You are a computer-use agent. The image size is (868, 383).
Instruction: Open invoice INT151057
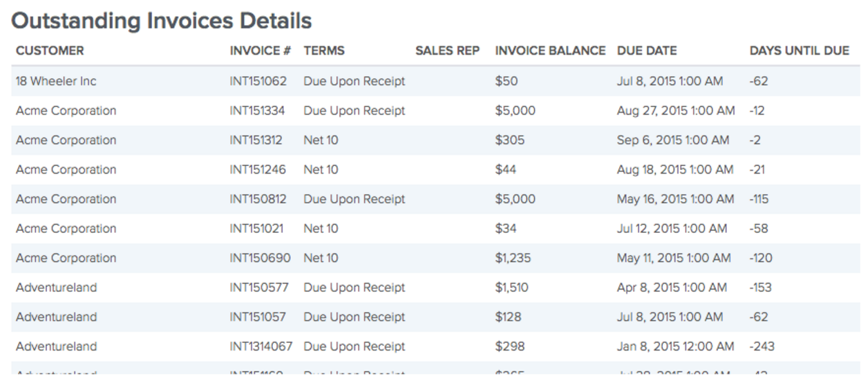257,317
